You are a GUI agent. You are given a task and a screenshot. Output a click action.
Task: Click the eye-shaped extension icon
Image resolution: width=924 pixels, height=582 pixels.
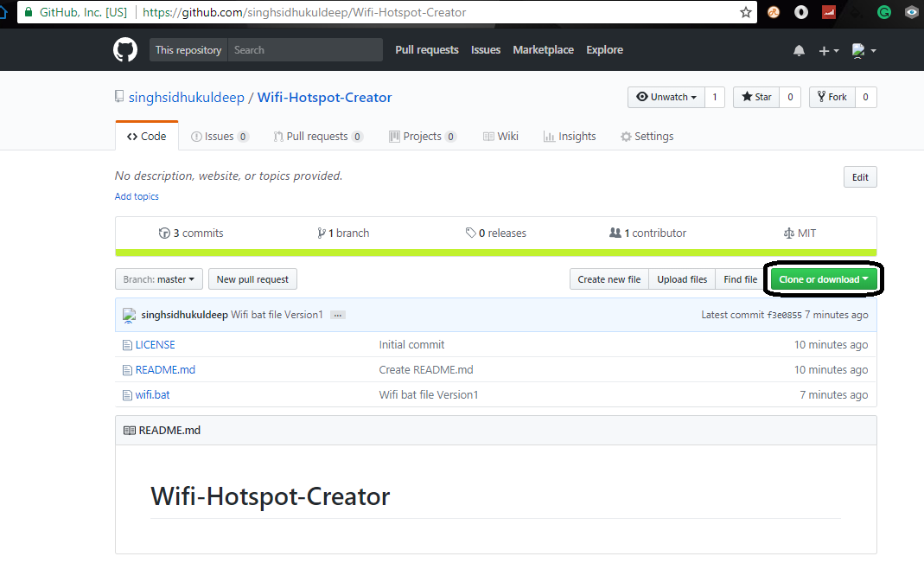pos(912,12)
